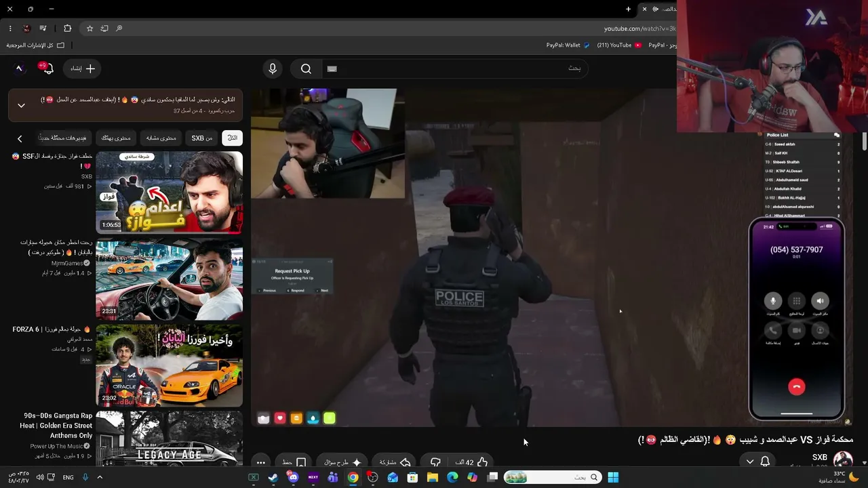The image size is (868, 488).
Task: Open File Explorer from the taskbar
Action: pyautogui.click(x=433, y=477)
